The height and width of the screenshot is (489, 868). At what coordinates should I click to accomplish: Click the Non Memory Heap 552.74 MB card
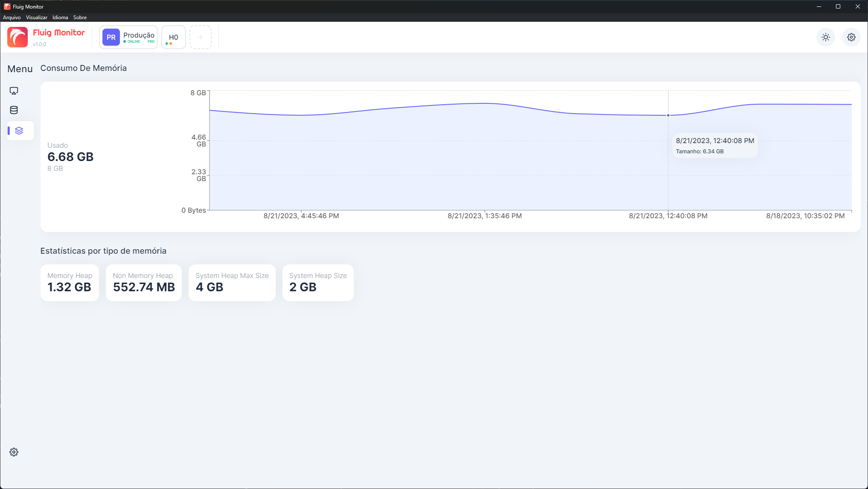point(144,282)
